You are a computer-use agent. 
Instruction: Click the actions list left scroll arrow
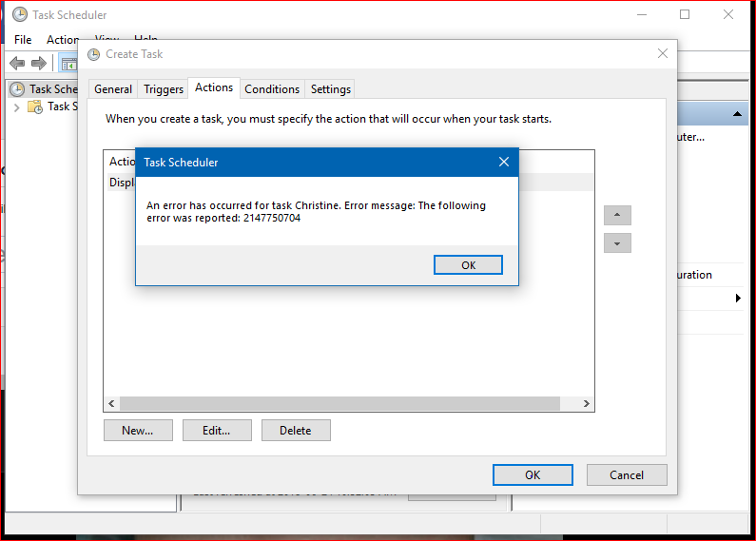tap(112, 403)
